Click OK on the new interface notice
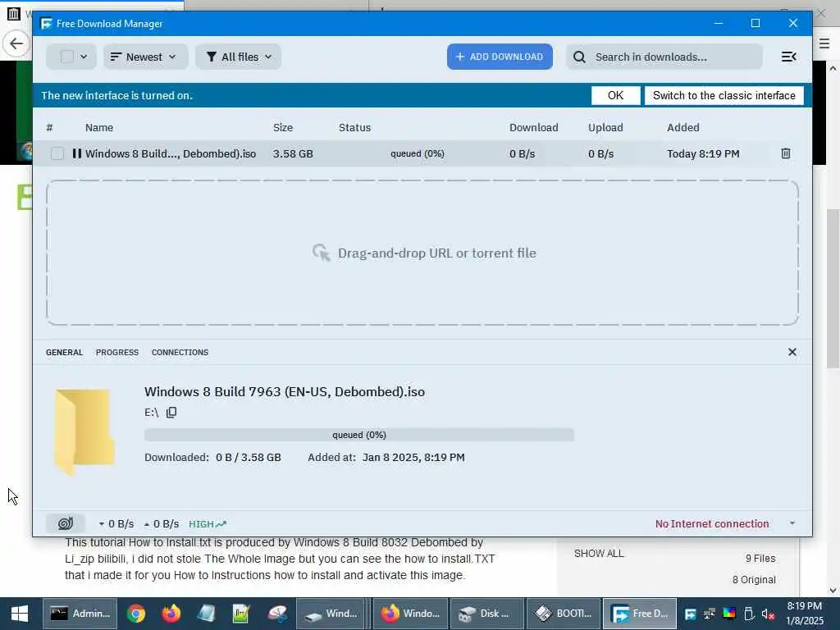This screenshot has height=630, width=840. pyautogui.click(x=615, y=95)
